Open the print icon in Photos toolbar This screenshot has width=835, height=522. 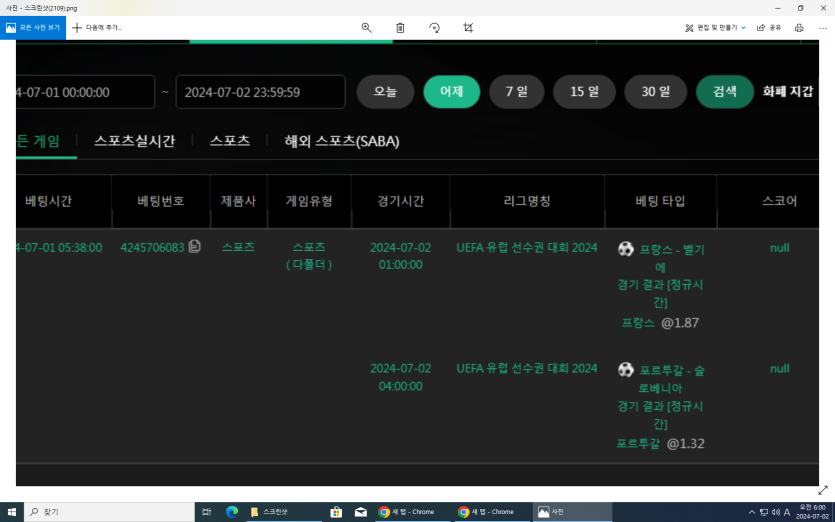click(x=799, y=28)
